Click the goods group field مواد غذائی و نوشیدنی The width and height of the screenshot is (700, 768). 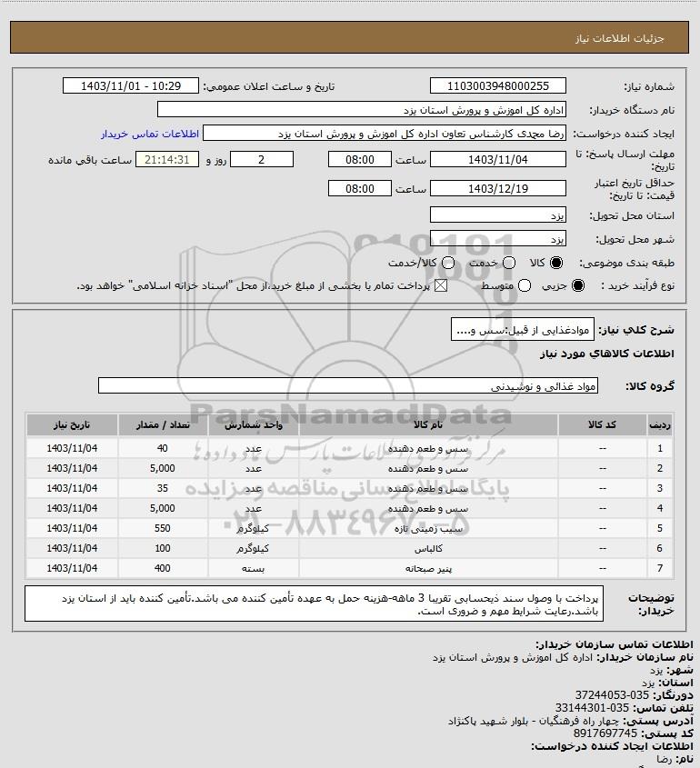[x=348, y=386]
